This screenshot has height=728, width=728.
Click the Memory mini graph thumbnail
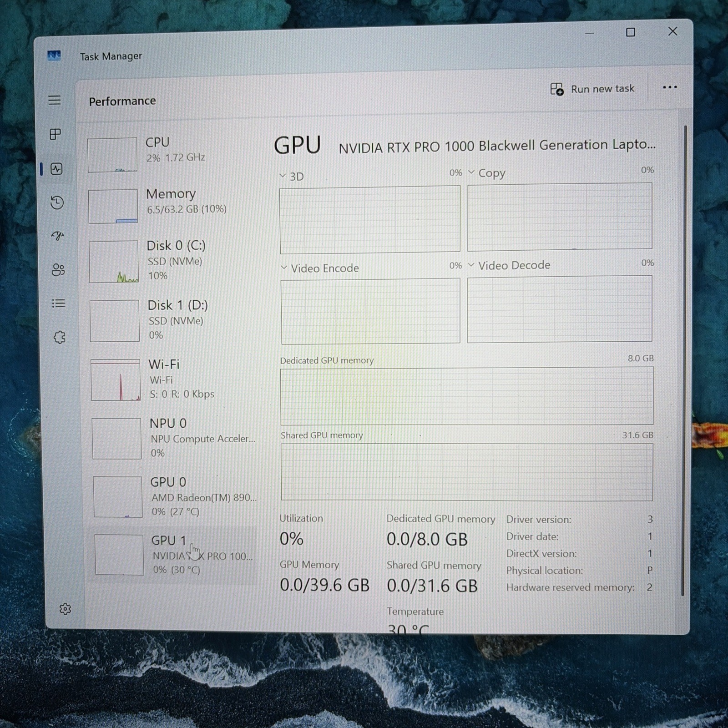point(113,207)
